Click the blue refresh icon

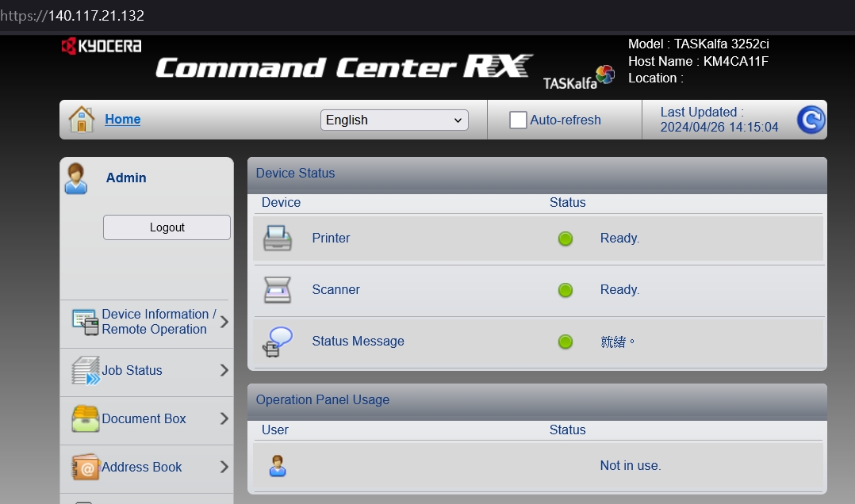[811, 120]
